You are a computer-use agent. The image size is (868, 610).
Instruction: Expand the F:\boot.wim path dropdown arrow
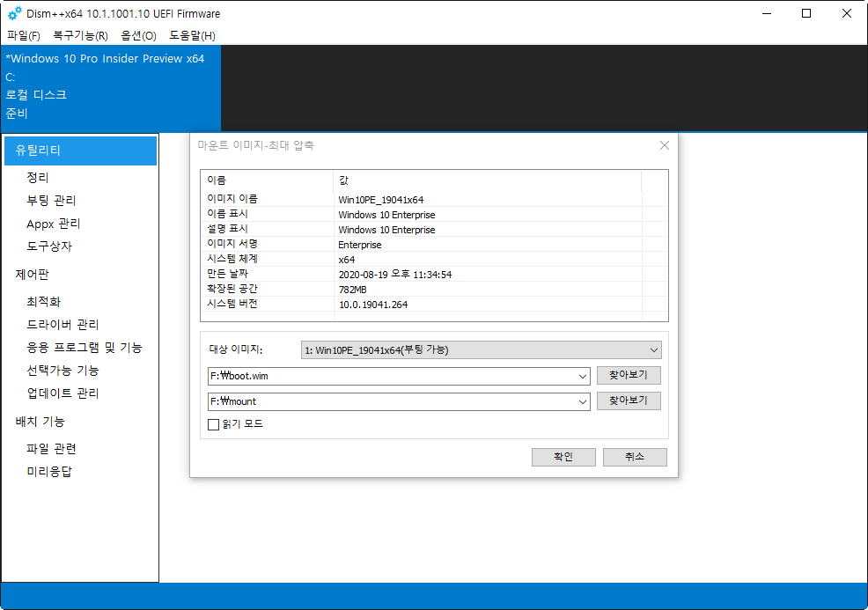(583, 377)
